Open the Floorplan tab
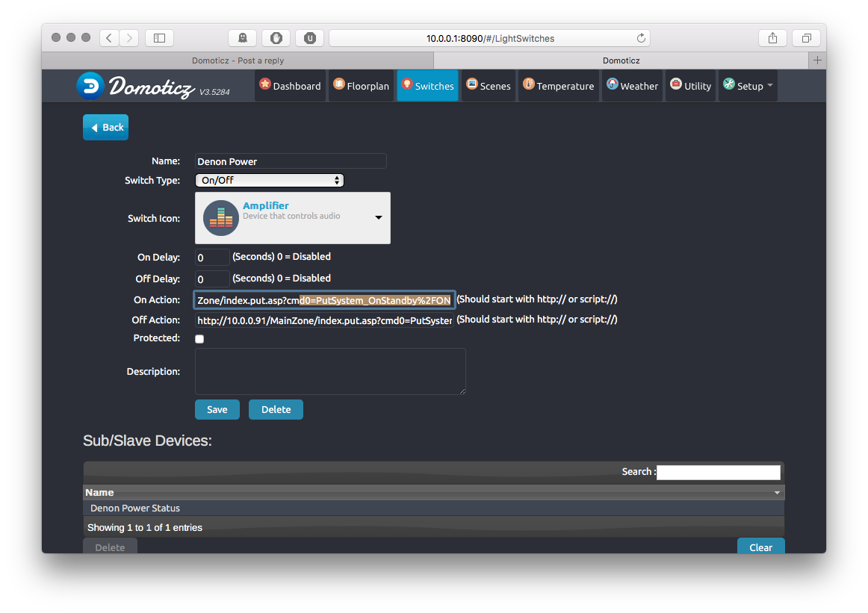This screenshot has width=868, height=613. pos(362,86)
